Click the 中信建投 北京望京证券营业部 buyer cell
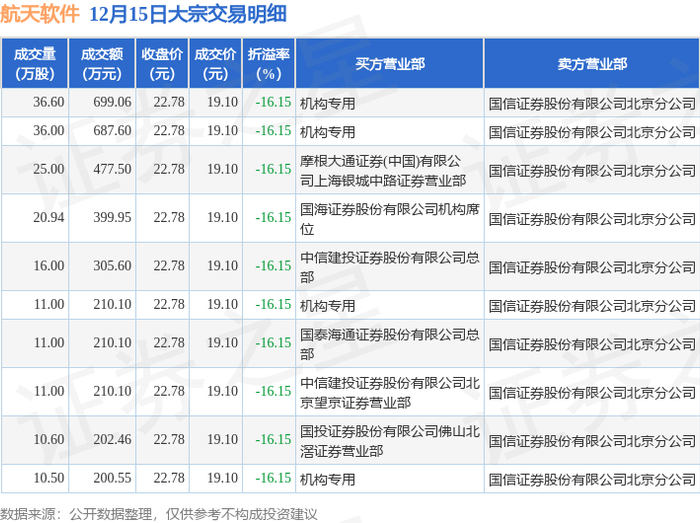 [389, 392]
